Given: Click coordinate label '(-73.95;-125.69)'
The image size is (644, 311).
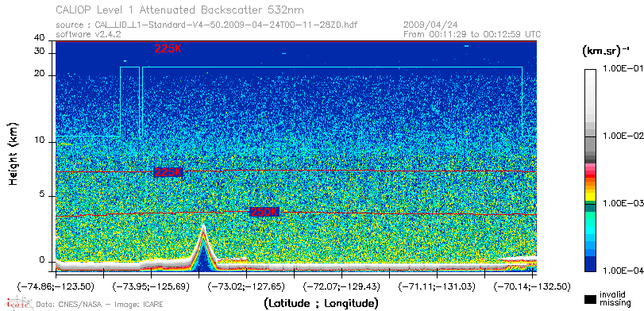Looking at the screenshot, I should (150, 286).
